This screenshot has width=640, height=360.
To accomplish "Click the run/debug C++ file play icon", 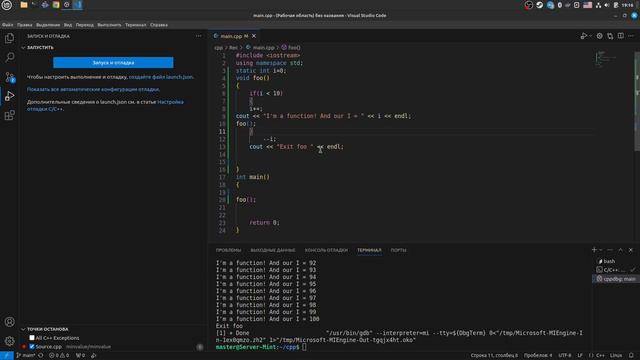I will click(584, 36).
